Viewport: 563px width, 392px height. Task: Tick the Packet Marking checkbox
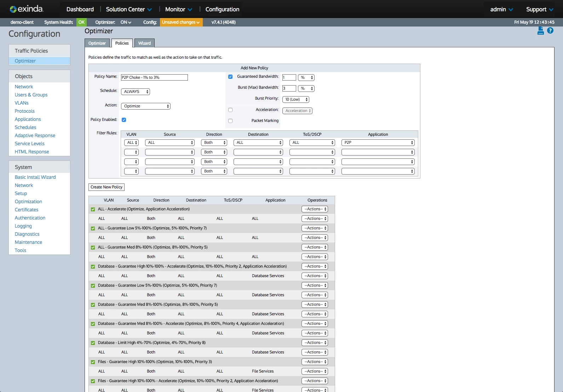coord(230,121)
